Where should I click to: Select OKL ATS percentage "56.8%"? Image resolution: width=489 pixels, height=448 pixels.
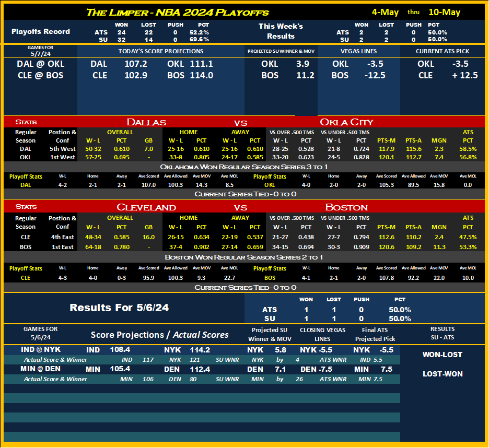468,158
